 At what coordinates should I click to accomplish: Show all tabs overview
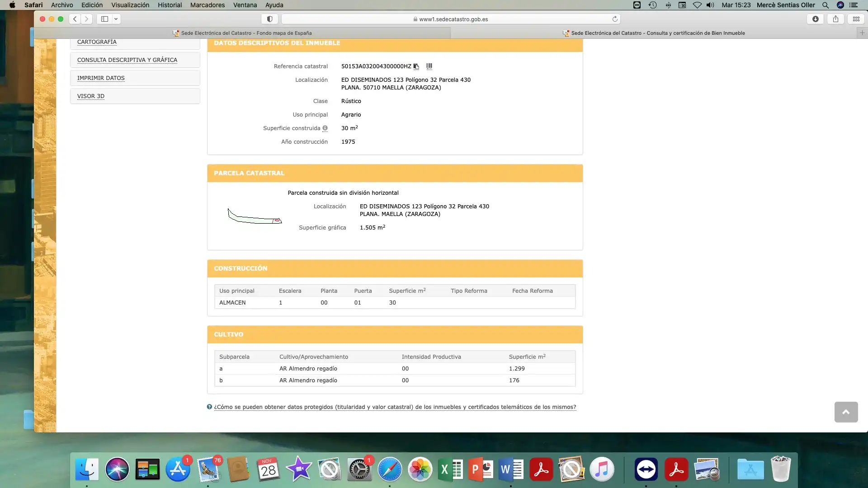tap(856, 19)
